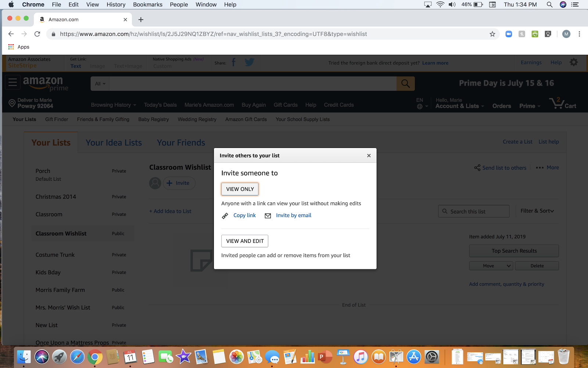The image size is (588, 368).
Task: Click Invite by email link
Action: click(x=293, y=215)
